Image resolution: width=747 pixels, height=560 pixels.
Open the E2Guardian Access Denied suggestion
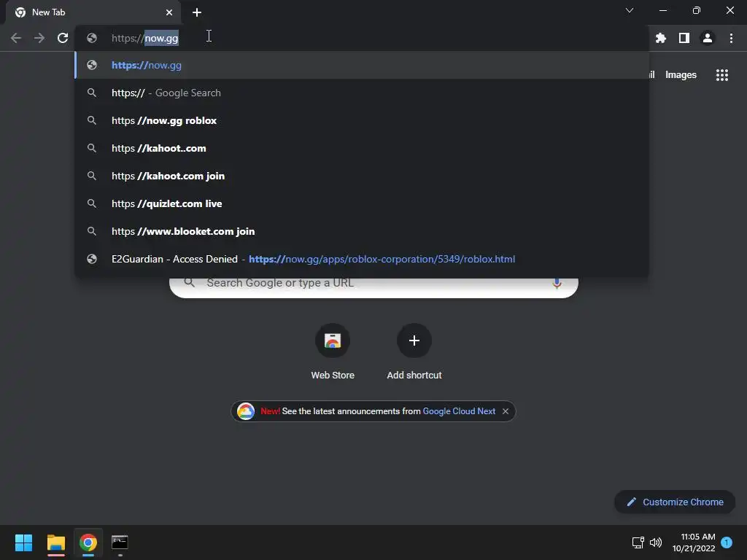point(362,259)
